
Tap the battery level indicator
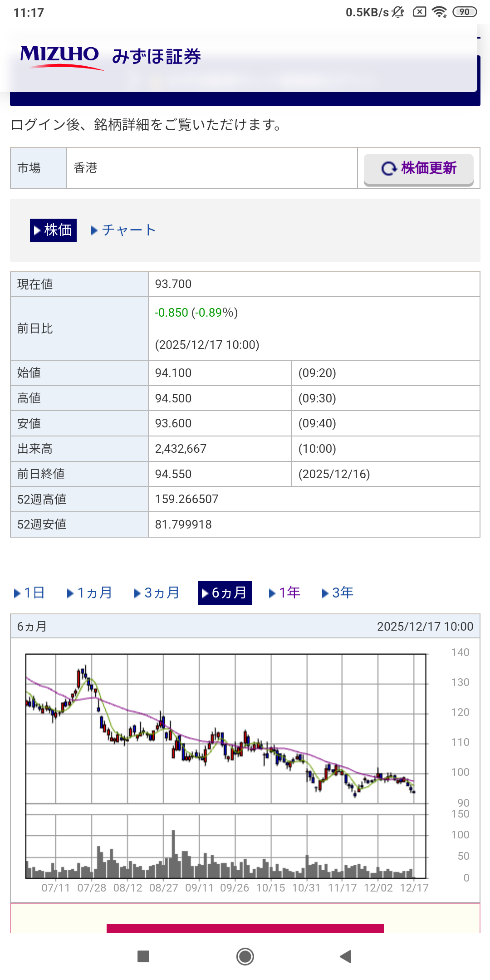pyautogui.click(x=464, y=12)
